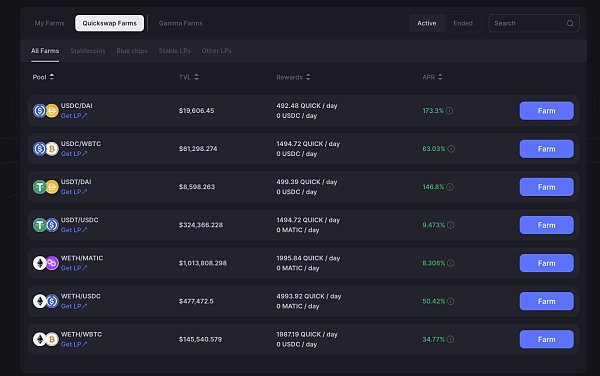
Task: Show APR info for USDT/DAI pool
Action: pyautogui.click(x=450, y=187)
